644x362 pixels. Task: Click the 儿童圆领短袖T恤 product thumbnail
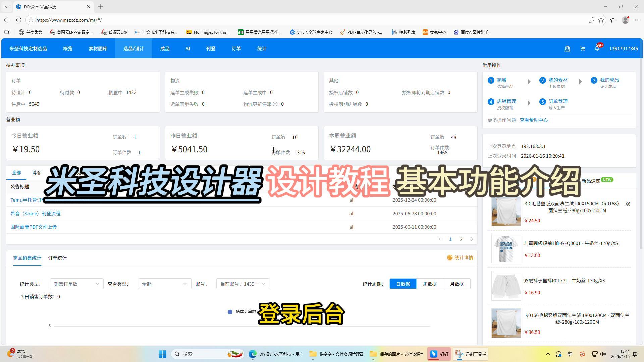[506, 249]
